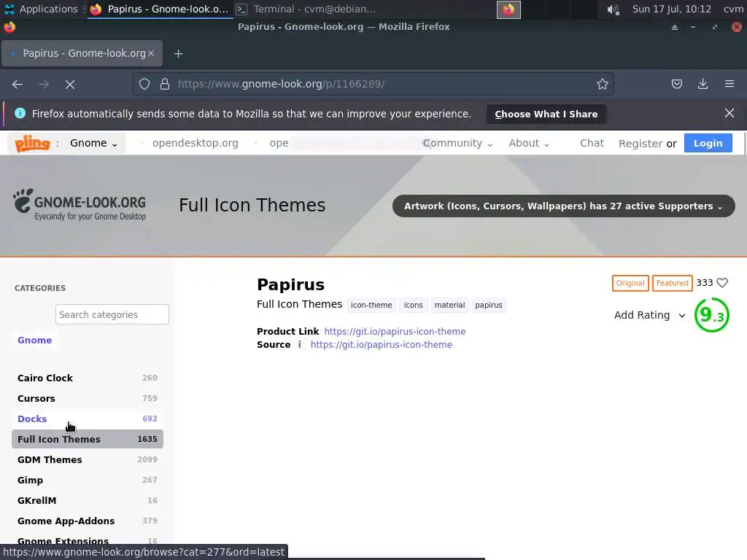This screenshot has width=747, height=560.
Task: Select the material tag
Action: [449, 306]
